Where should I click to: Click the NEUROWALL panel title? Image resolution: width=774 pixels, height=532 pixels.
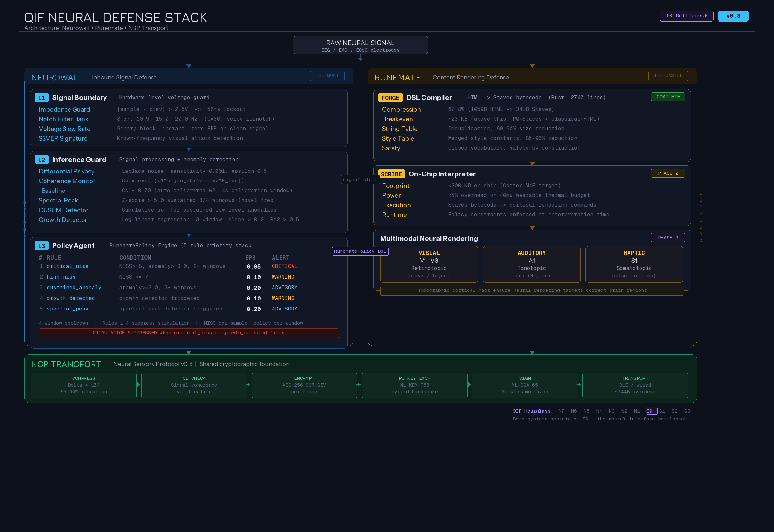click(57, 78)
